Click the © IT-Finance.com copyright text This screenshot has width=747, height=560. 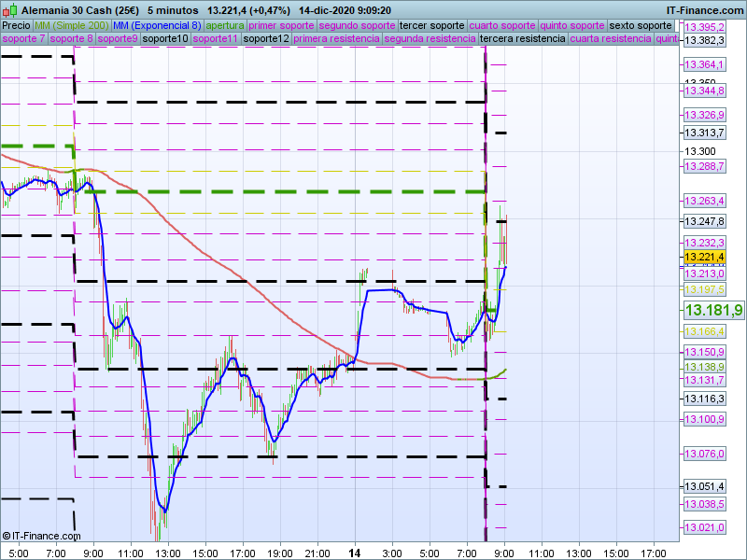pyautogui.click(x=41, y=536)
